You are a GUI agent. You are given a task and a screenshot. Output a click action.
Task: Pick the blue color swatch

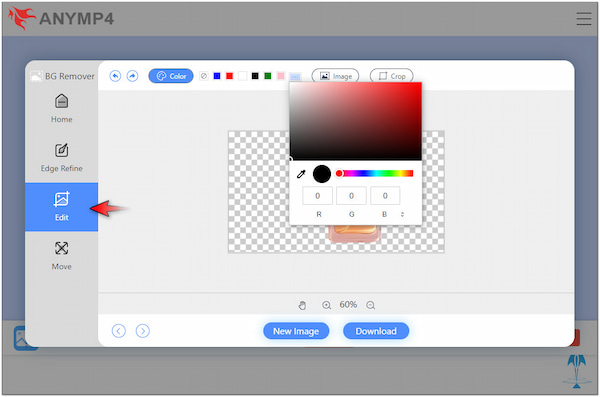click(217, 76)
